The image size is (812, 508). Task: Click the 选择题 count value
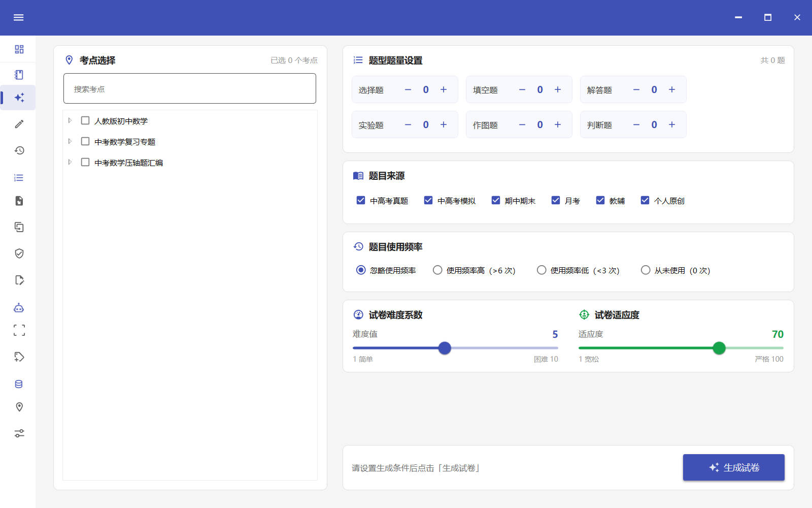(426, 89)
